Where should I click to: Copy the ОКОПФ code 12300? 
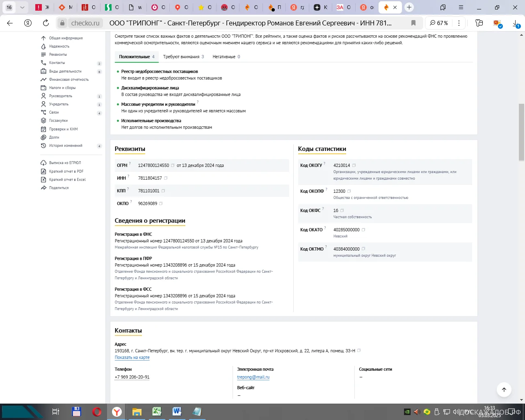click(x=349, y=191)
